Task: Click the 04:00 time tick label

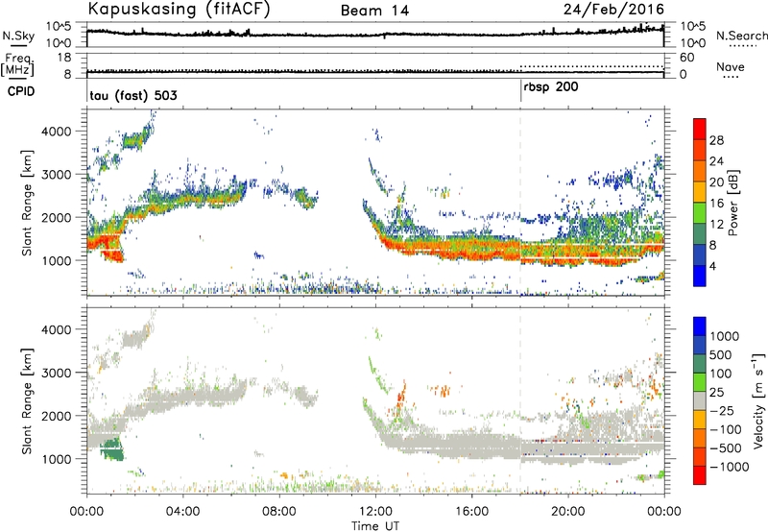Action: [182, 512]
